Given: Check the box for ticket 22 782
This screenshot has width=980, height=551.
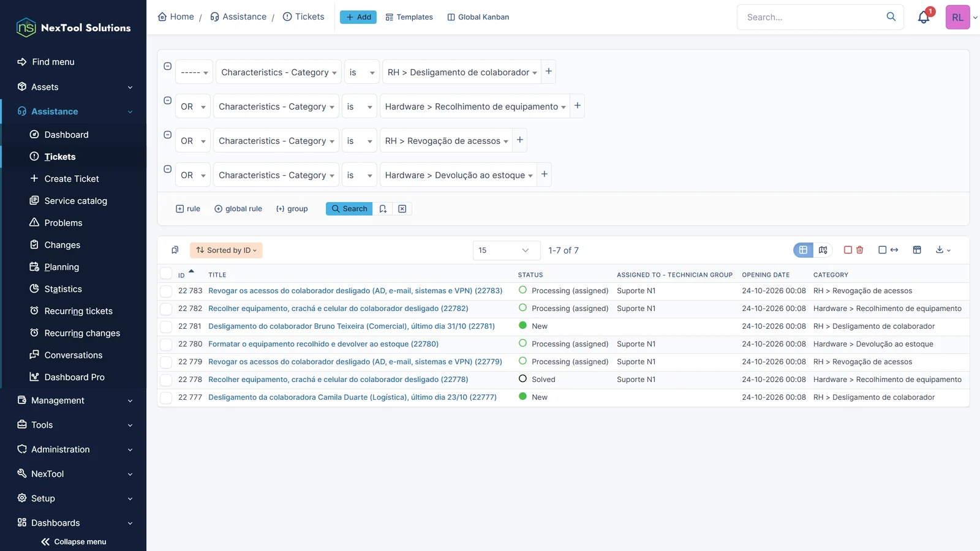Looking at the screenshot, I should (x=166, y=309).
